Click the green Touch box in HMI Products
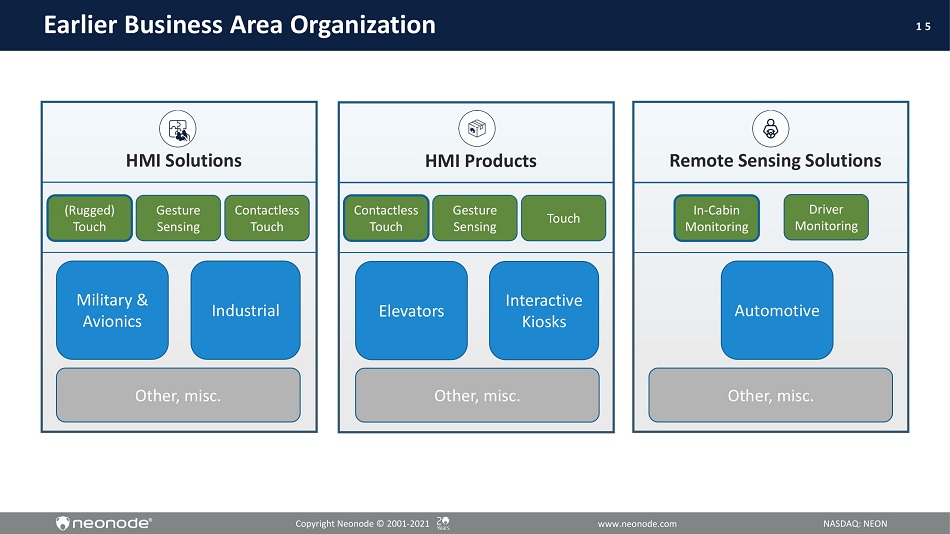The image size is (950, 534). pos(563,218)
